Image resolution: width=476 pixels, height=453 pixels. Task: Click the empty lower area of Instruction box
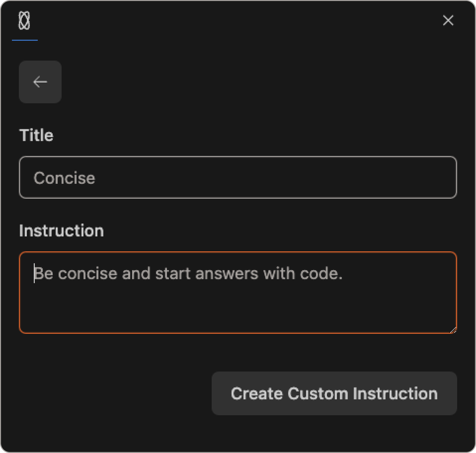pos(238,313)
